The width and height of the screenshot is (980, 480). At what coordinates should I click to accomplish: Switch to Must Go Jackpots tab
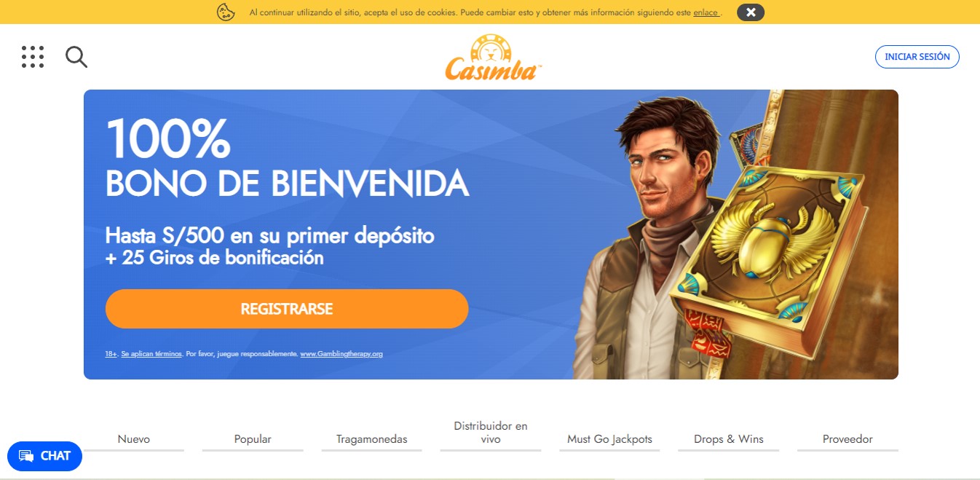tap(609, 439)
